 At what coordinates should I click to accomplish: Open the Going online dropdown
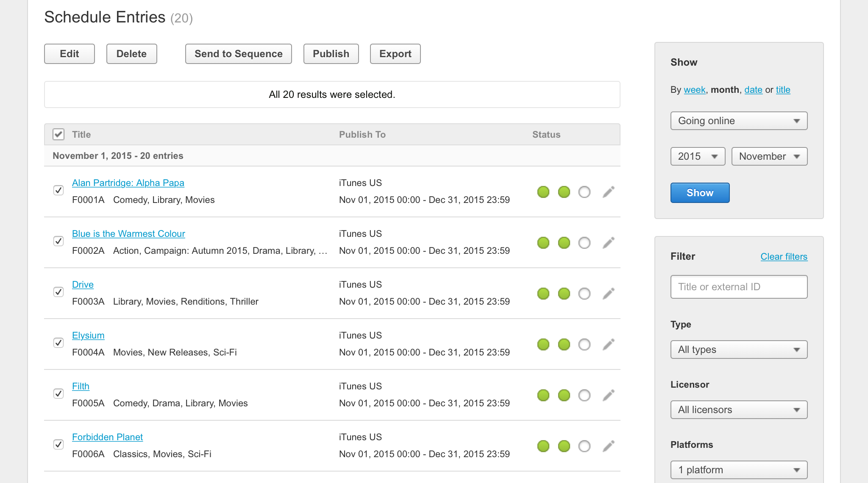coord(739,121)
